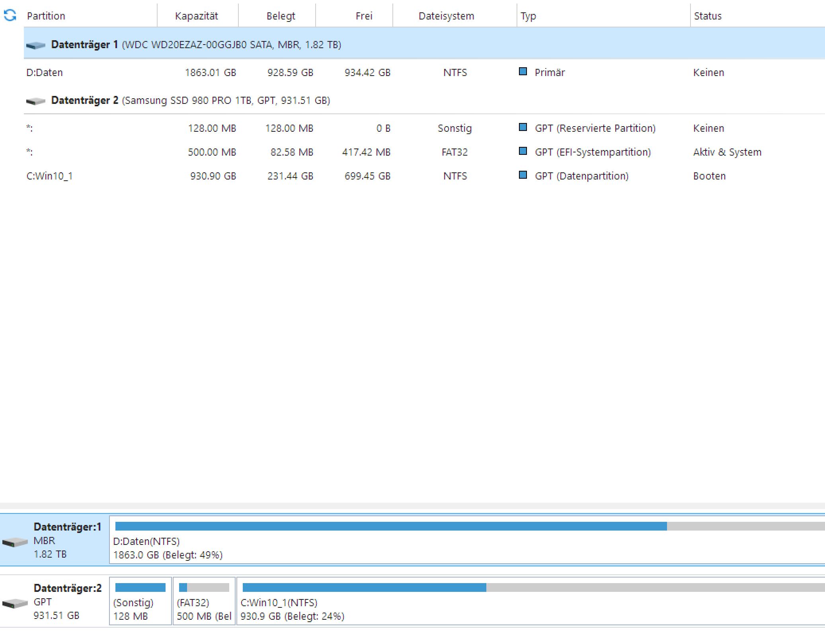This screenshot has height=644, width=825.
Task: Click the FAT32 file system cell
Action: (454, 152)
